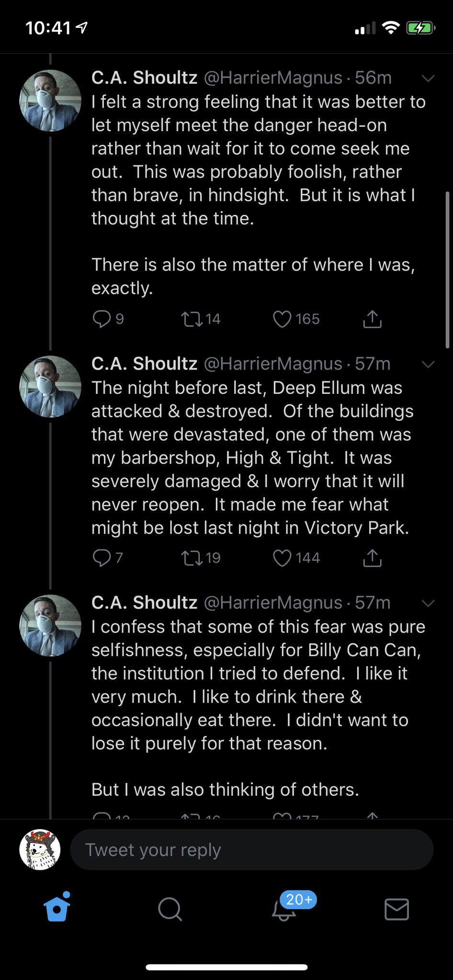Retweet the Deep Ellum tweet
The image size is (453, 980).
(x=192, y=557)
